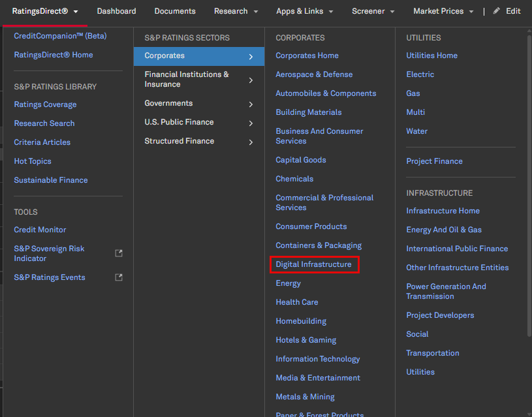532x417 pixels.
Task: Click the pencil Edit icon
Action: point(497,11)
